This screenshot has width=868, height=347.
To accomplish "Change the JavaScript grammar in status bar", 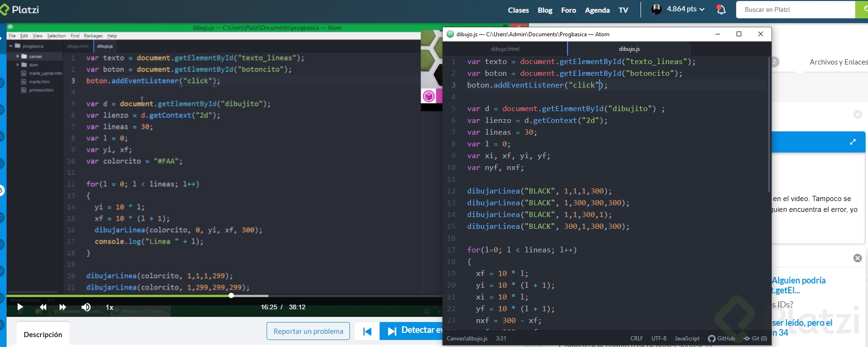I will click(687, 338).
